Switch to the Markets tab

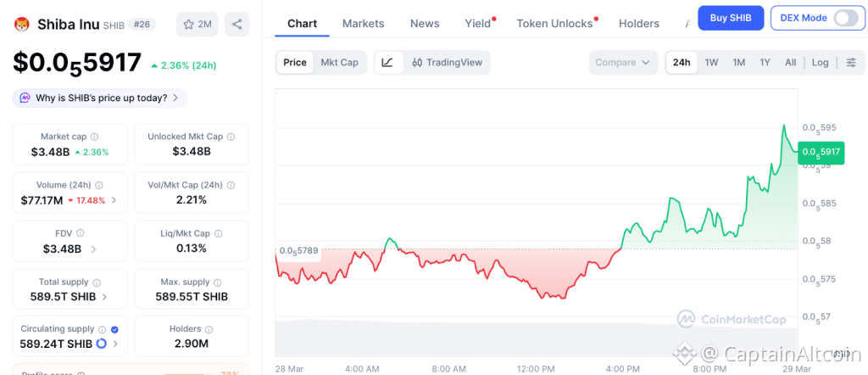(363, 24)
